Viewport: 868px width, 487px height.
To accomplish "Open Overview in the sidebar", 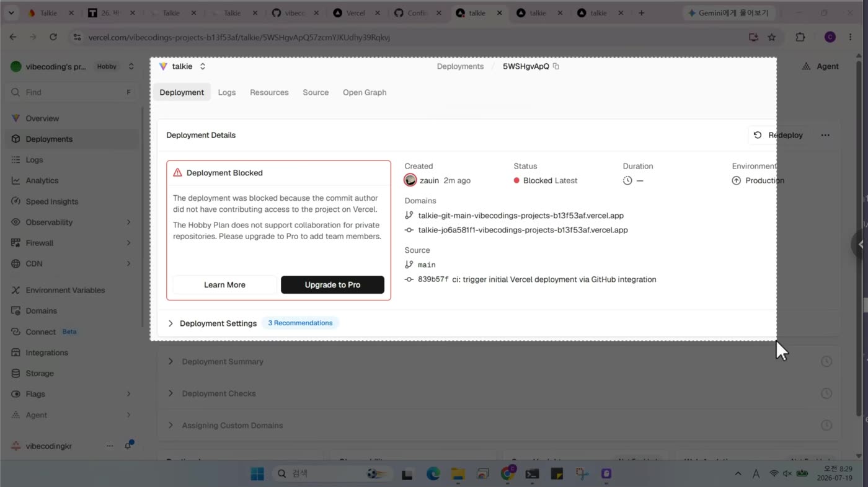I will point(42,118).
